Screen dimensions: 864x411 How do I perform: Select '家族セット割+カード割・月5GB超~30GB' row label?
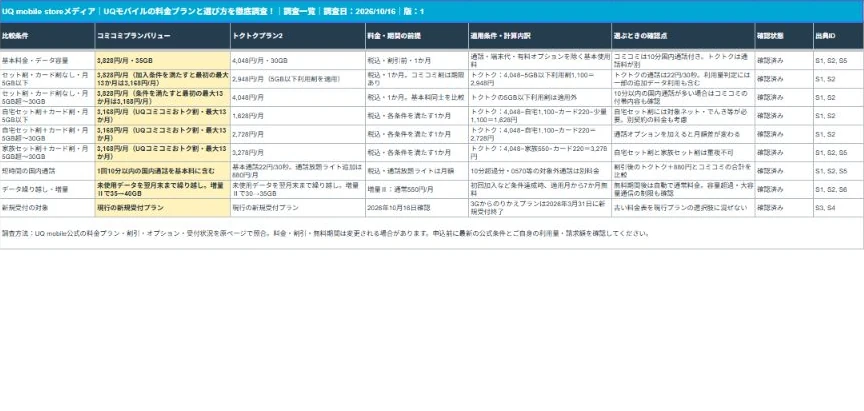click(x=47, y=153)
